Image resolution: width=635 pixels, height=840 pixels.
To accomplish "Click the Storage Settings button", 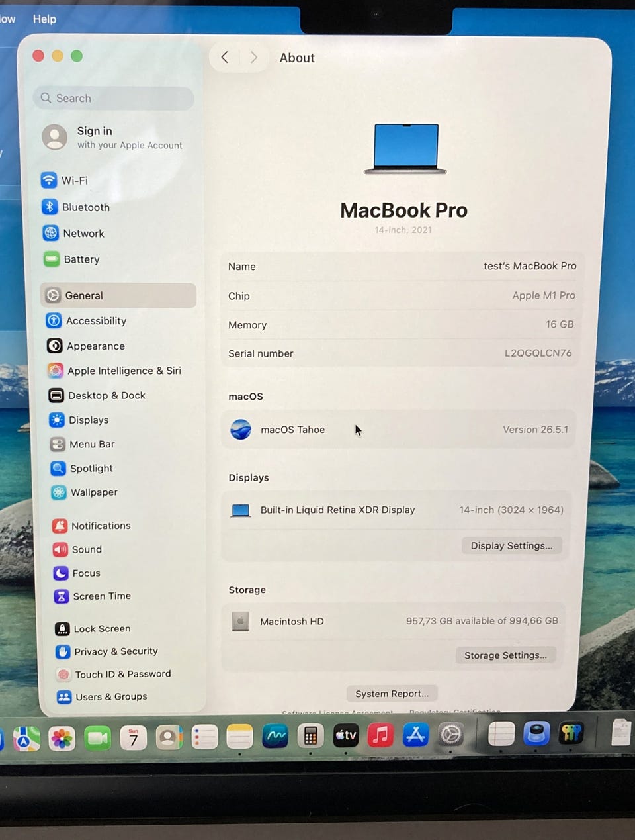I will pyautogui.click(x=505, y=655).
